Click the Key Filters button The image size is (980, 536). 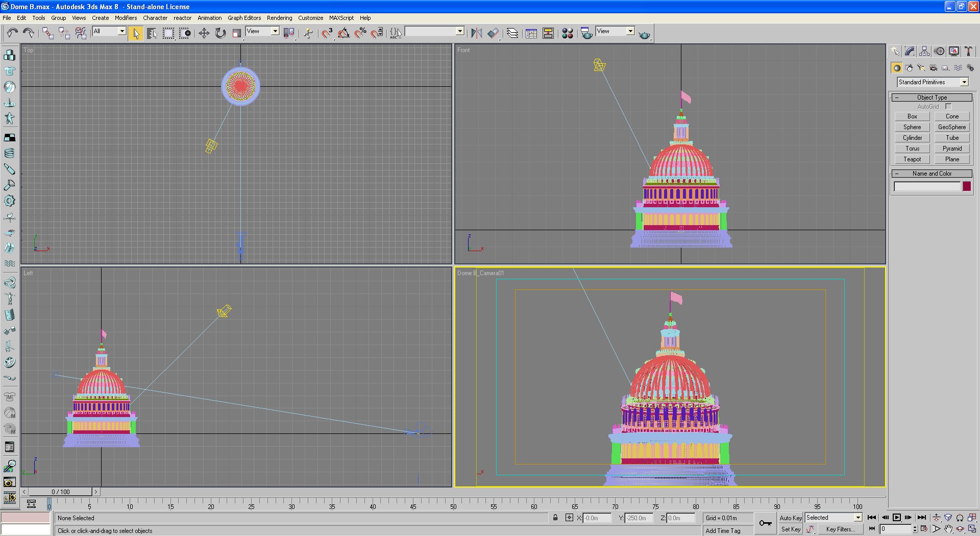(x=840, y=529)
